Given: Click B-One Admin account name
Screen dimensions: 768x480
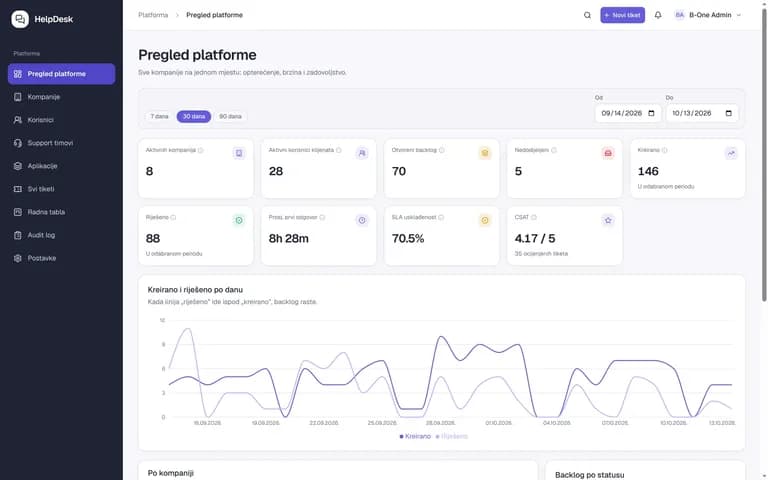Looking at the screenshot, I should point(710,15).
